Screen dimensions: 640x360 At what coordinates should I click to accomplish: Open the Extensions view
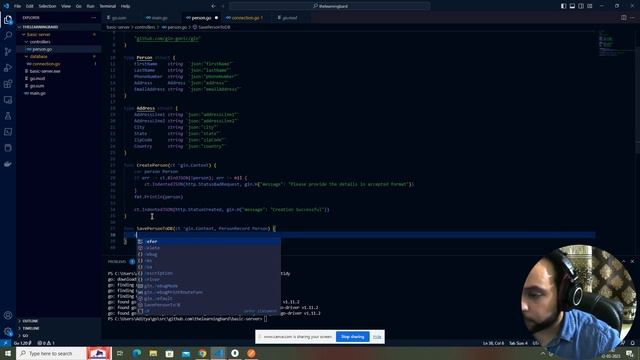pos(8,84)
